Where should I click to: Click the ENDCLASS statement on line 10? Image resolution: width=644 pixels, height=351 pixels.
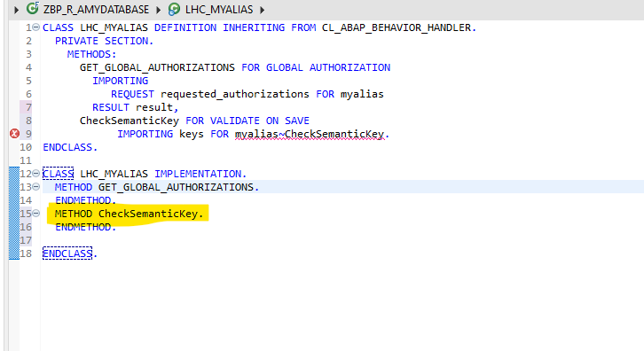click(70, 147)
